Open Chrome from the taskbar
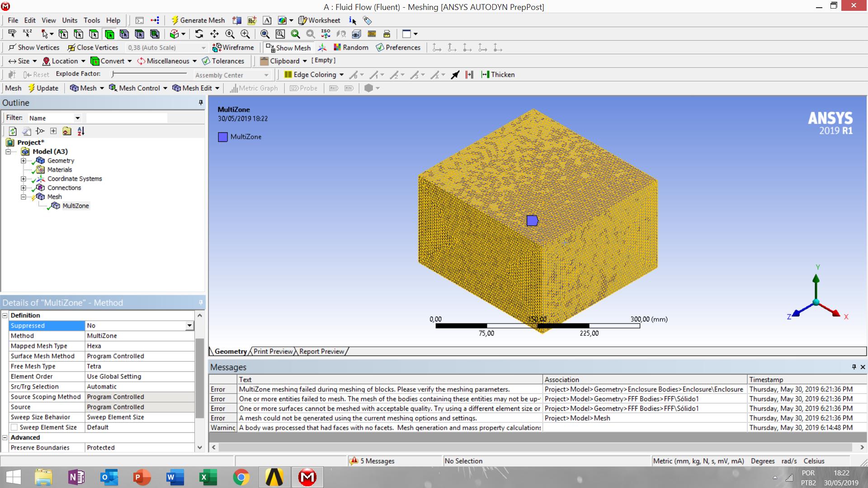Viewport: 868px width, 488px height. tap(241, 477)
